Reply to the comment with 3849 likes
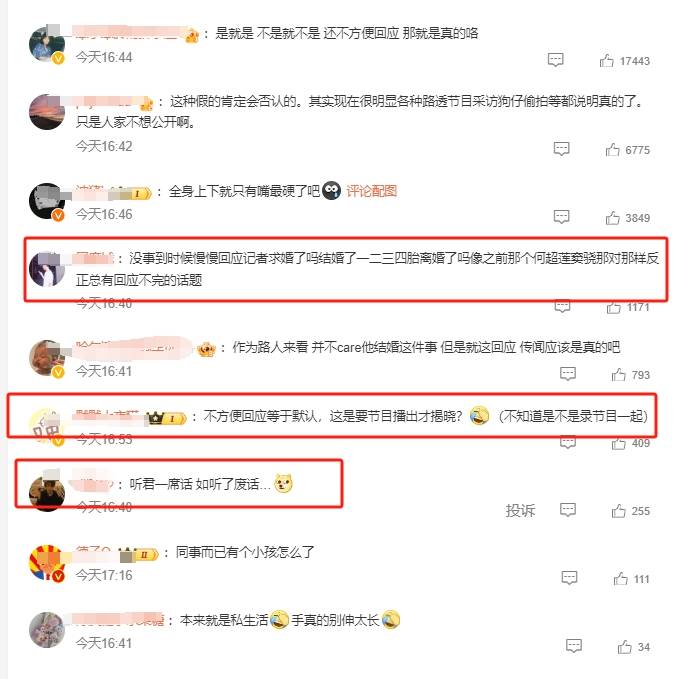 tap(561, 217)
